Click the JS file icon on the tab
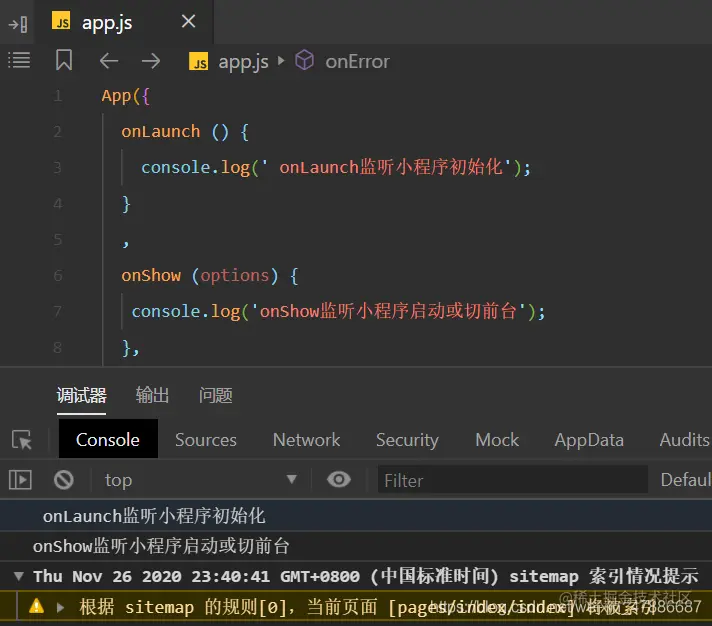 [x=61, y=20]
